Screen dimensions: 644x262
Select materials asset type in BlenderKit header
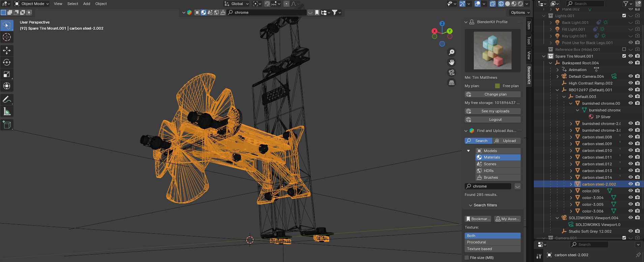[x=204, y=12]
